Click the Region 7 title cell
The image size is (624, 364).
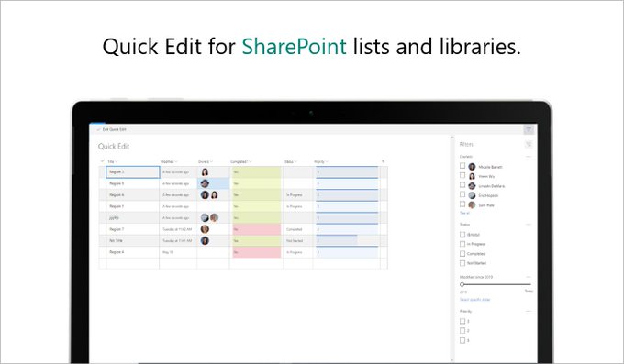[x=133, y=229]
